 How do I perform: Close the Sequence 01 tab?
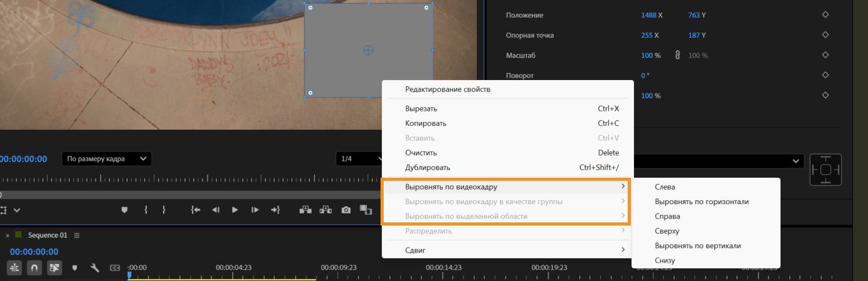point(8,235)
